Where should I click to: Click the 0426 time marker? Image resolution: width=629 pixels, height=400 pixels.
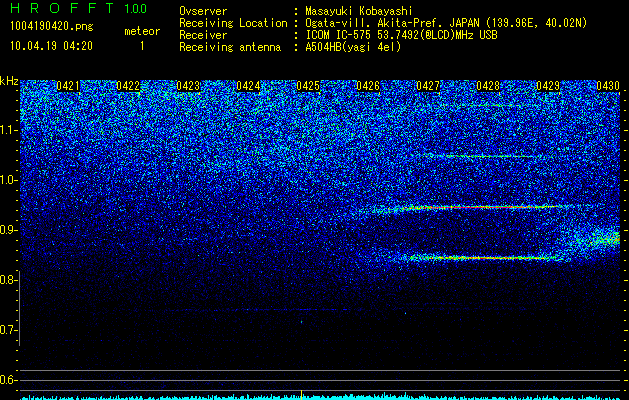(368, 86)
